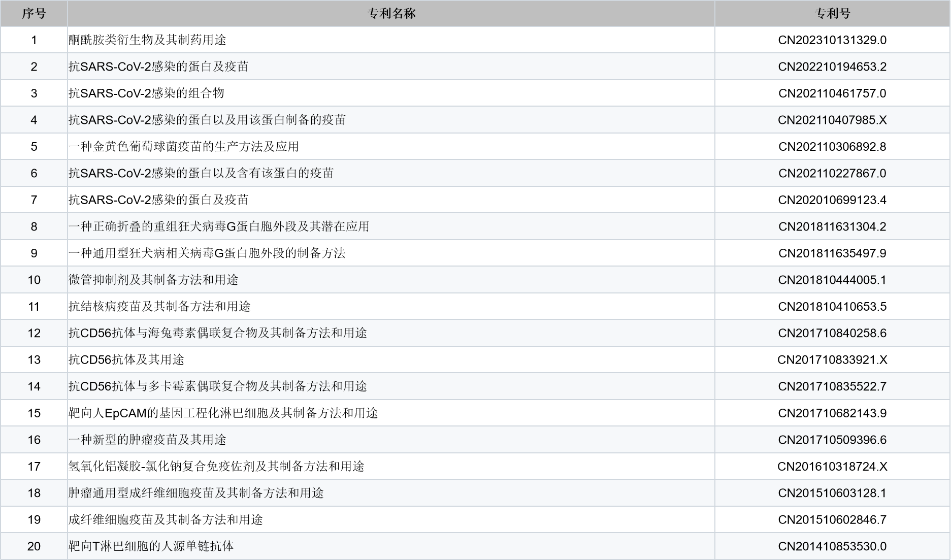
Task: Click serial number 13 cell
Action: (x=34, y=360)
